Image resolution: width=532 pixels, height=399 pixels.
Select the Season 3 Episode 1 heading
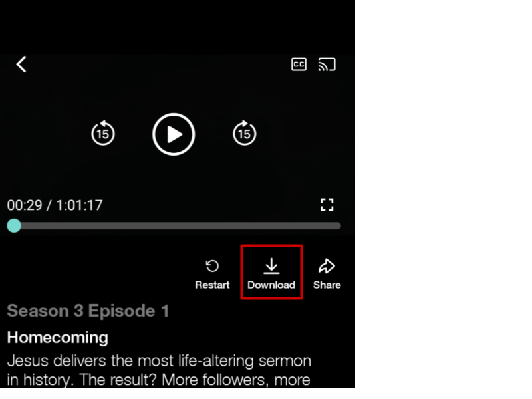click(x=88, y=311)
